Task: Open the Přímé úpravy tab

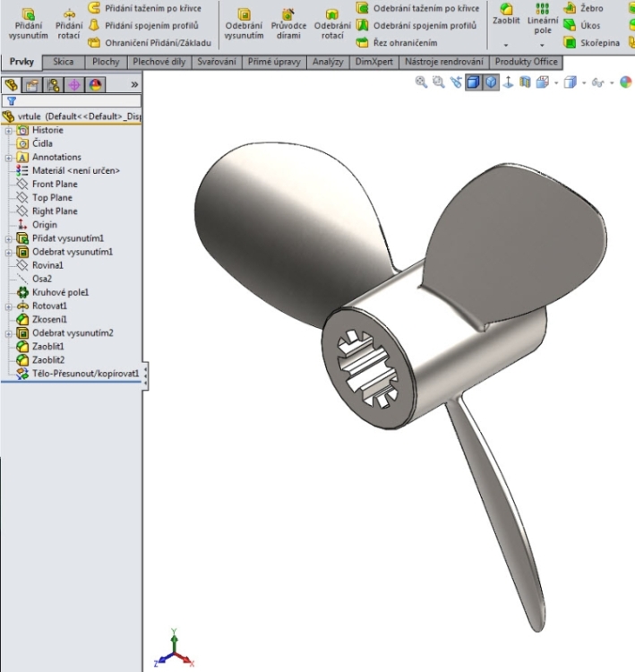Action: pyautogui.click(x=274, y=62)
